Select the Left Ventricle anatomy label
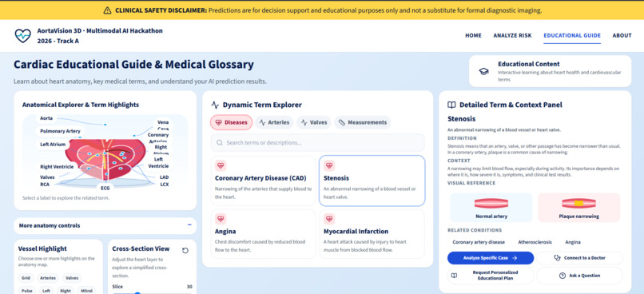The height and width of the screenshot is (294, 644). (158, 163)
